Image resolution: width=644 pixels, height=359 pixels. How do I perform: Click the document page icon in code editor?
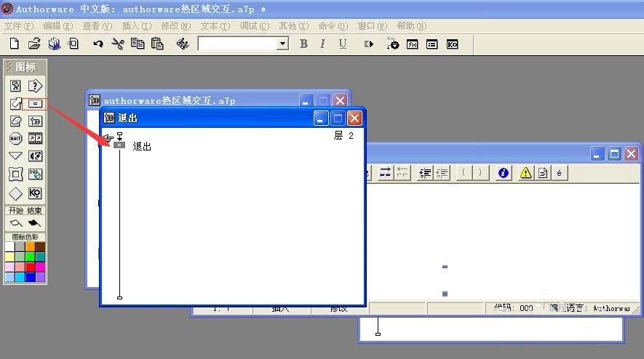point(543,173)
